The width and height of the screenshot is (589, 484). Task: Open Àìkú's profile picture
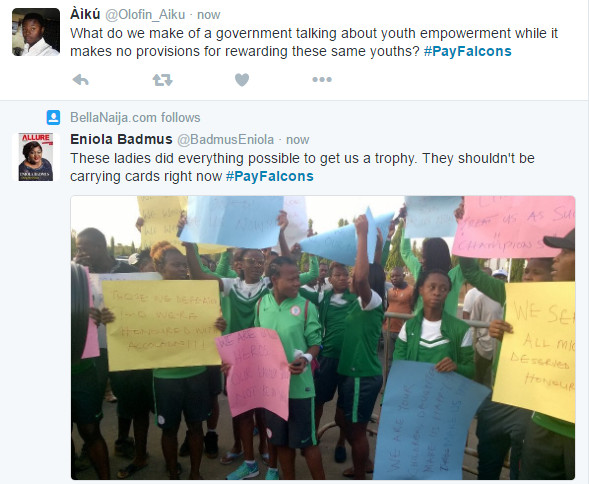point(36,32)
